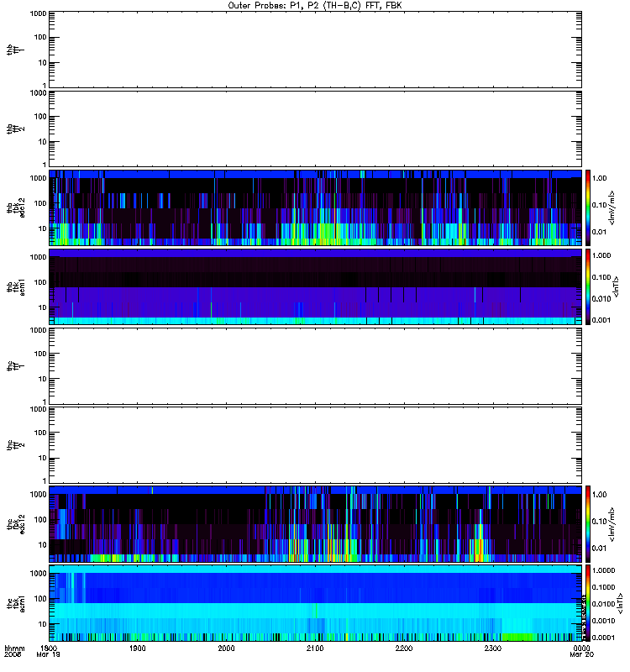Click the empty thb fff 1 plot panel
The width and height of the screenshot is (630, 672).
click(x=316, y=50)
